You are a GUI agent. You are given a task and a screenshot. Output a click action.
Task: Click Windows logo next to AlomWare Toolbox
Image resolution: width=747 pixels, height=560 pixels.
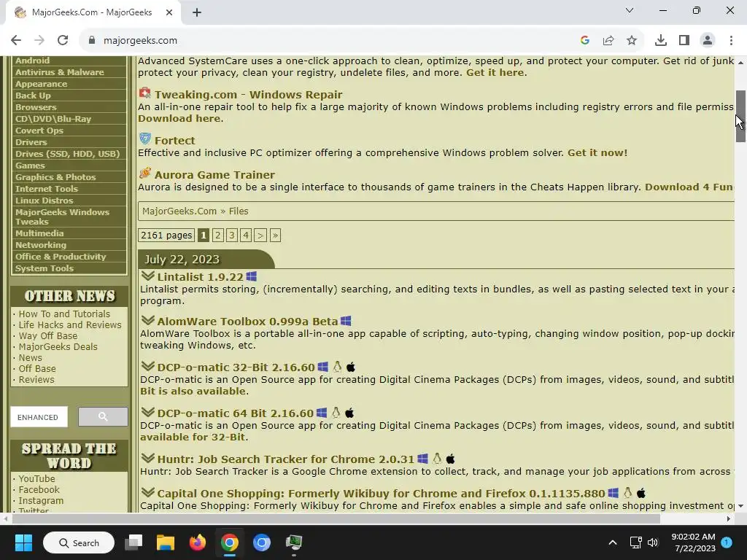tap(346, 321)
